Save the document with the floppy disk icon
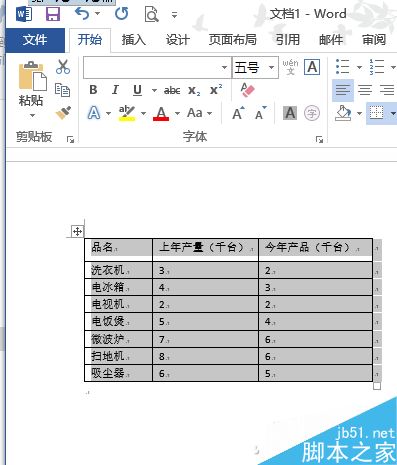This screenshot has width=397, height=465. click(x=53, y=14)
